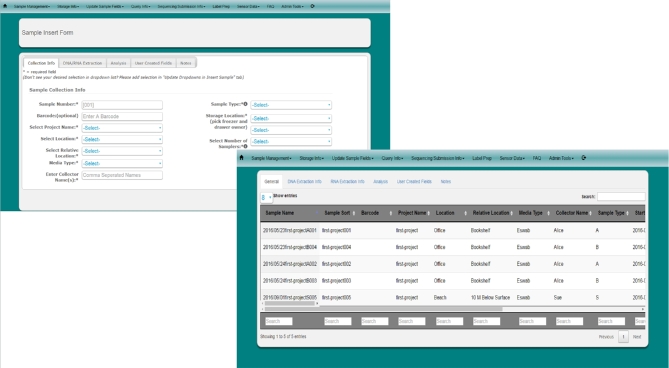Open Sample Management menu in Insert Form window
This screenshot has height=368, width=669.
click(32, 6)
